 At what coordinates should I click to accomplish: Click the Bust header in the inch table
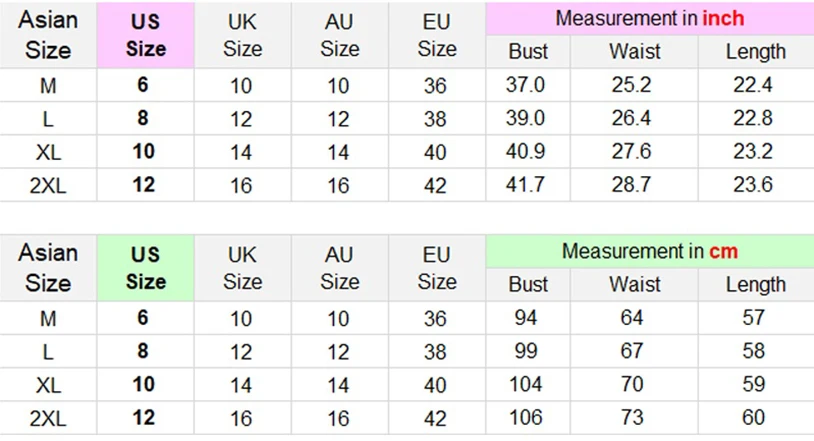click(x=528, y=52)
